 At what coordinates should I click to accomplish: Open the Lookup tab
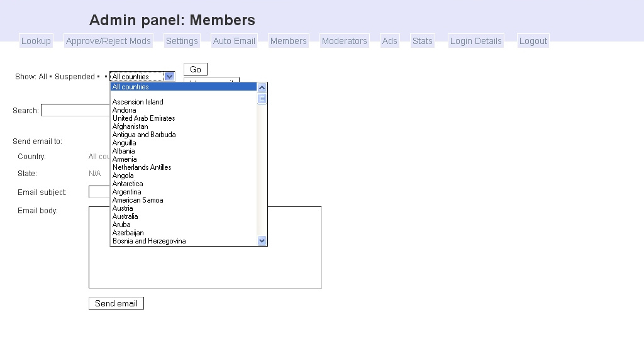click(x=36, y=41)
